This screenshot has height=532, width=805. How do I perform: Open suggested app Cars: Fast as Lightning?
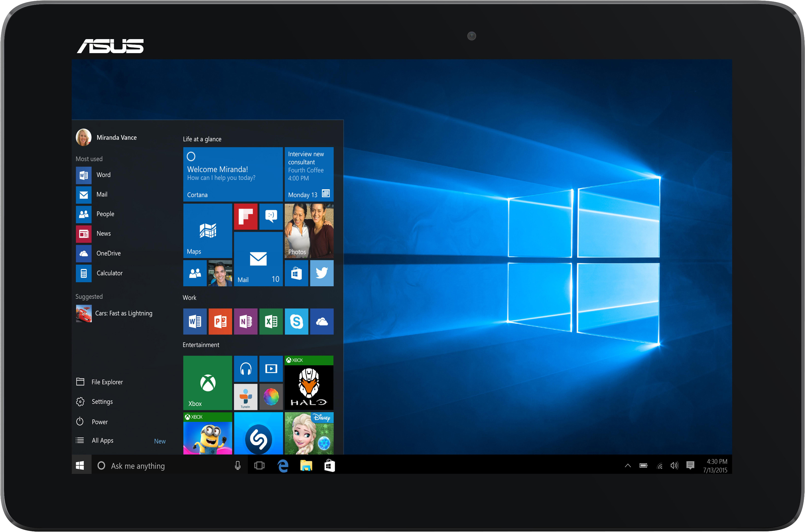tap(114, 313)
